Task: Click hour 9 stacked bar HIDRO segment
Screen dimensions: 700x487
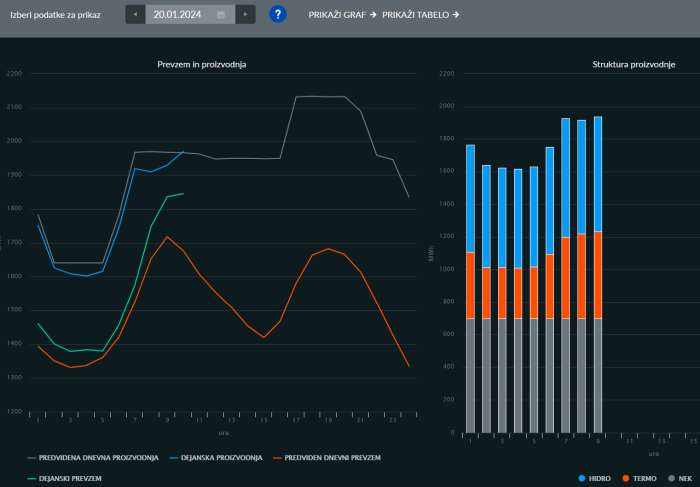Action: click(598, 174)
